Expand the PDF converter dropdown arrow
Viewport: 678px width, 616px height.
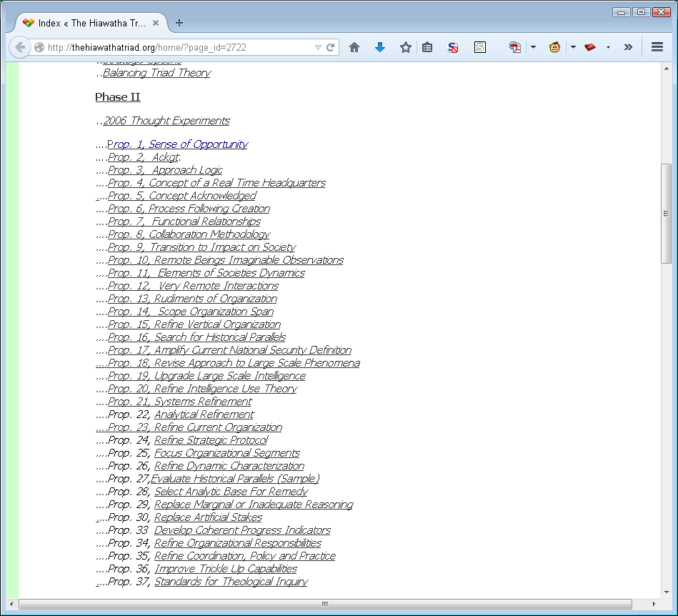pyautogui.click(x=533, y=47)
